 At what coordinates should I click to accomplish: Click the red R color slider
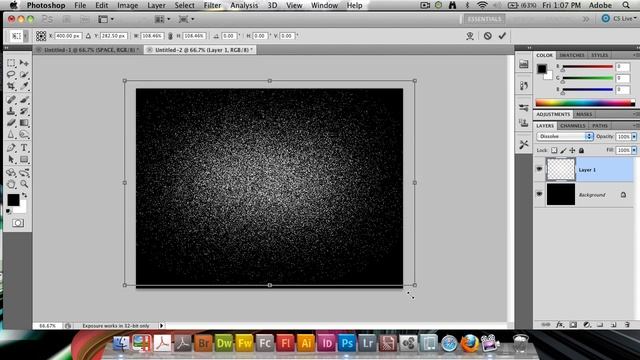pyautogui.click(x=587, y=66)
